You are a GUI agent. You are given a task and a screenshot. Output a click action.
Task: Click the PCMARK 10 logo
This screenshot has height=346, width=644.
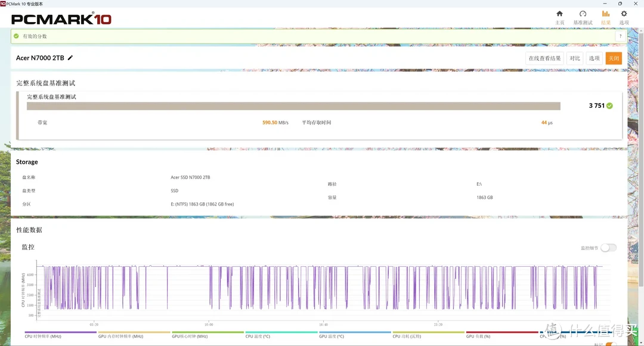click(61, 19)
